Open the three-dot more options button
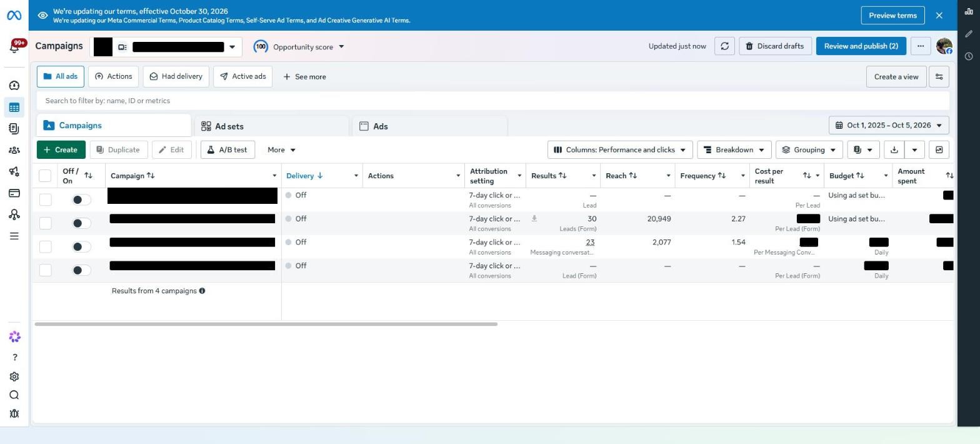The width and height of the screenshot is (980, 444). pyautogui.click(x=920, y=46)
